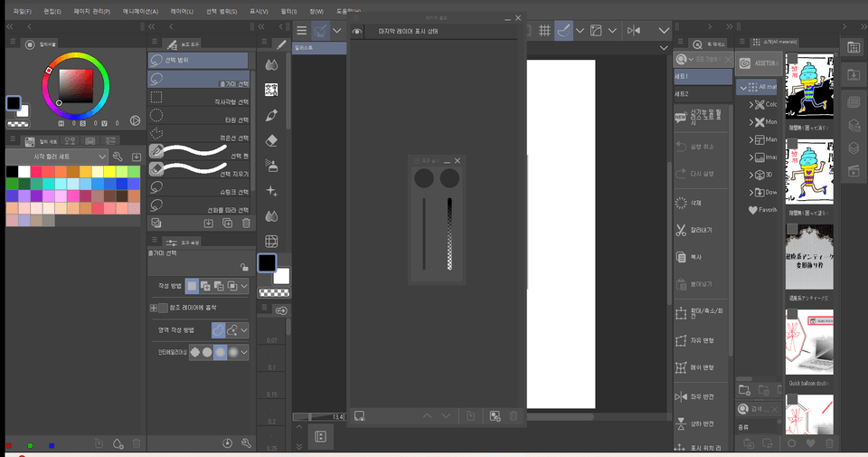Expand the 안티에일리어싱 dropdown arrow
Viewport: 868px width, 457px height.
[x=244, y=352]
